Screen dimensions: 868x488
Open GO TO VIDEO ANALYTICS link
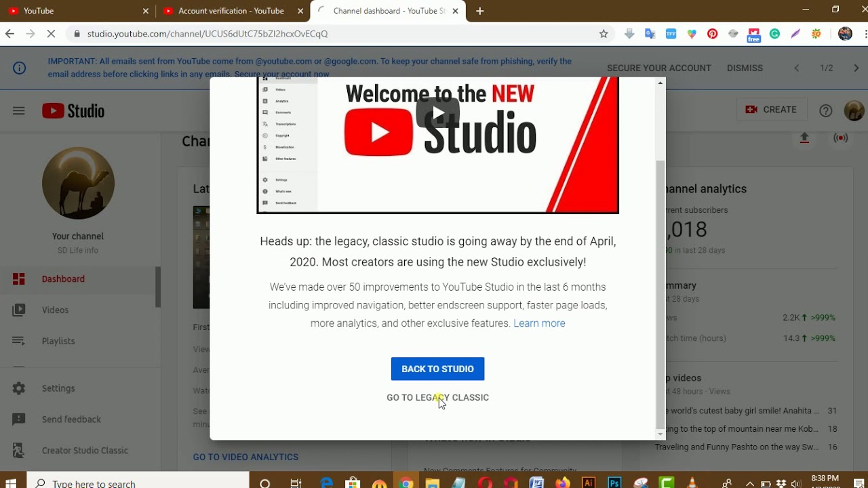point(245,457)
